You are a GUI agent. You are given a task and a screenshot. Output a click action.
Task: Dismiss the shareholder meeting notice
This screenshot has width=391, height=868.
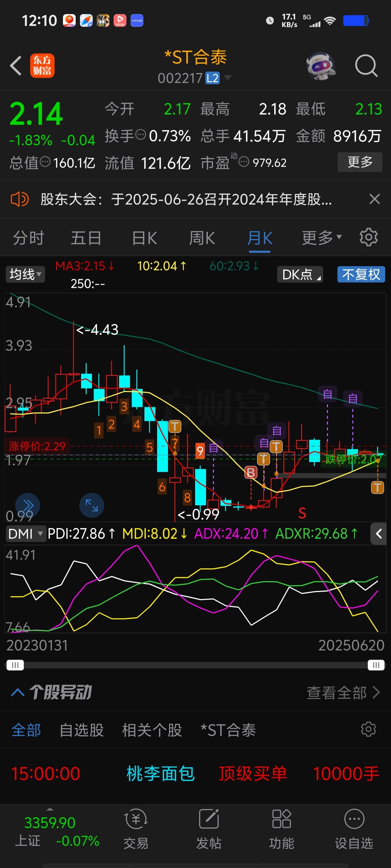375,199
